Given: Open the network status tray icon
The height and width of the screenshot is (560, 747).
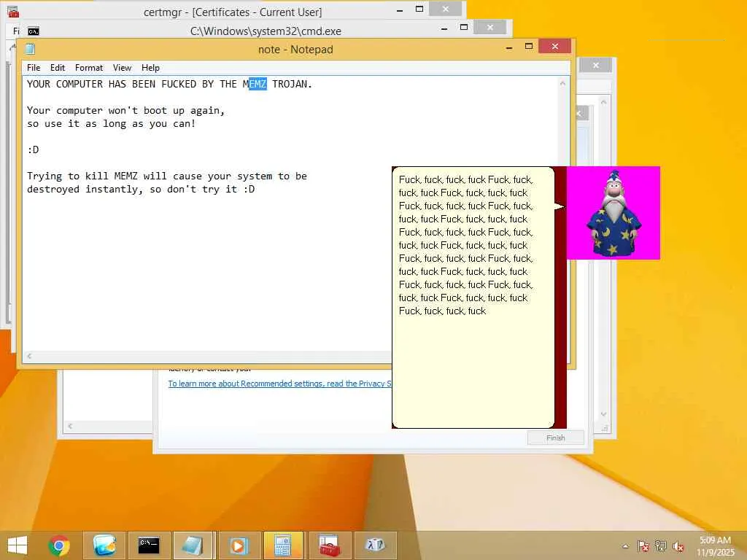Looking at the screenshot, I should tap(661, 546).
